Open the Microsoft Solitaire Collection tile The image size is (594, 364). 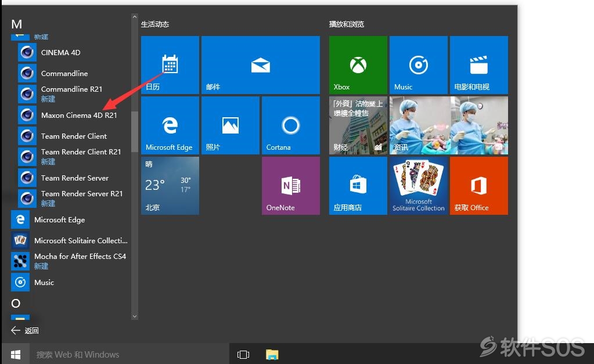point(419,186)
